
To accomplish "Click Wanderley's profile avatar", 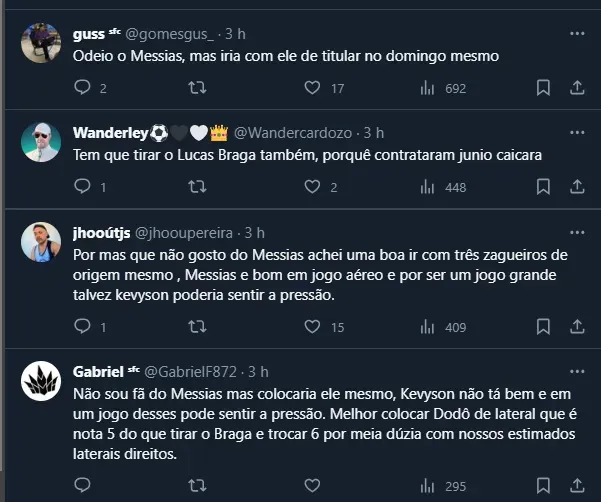I will [41, 143].
